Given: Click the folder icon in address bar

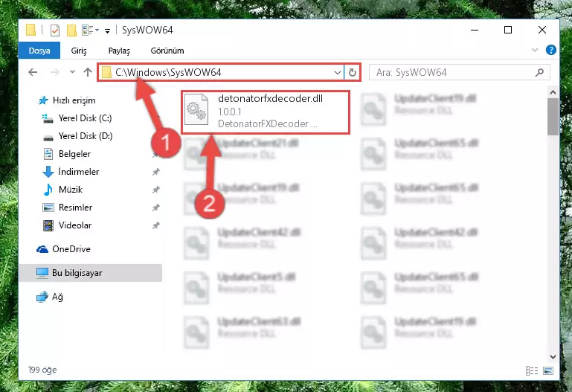Looking at the screenshot, I should click(x=106, y=73).
